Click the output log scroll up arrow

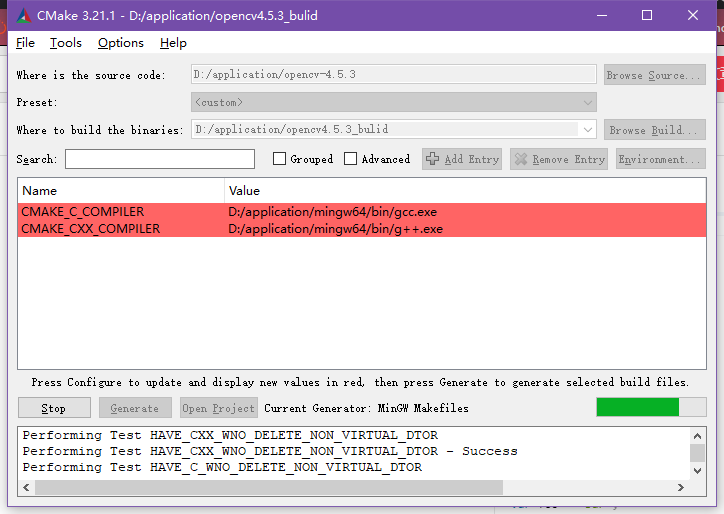click(697, 435)
